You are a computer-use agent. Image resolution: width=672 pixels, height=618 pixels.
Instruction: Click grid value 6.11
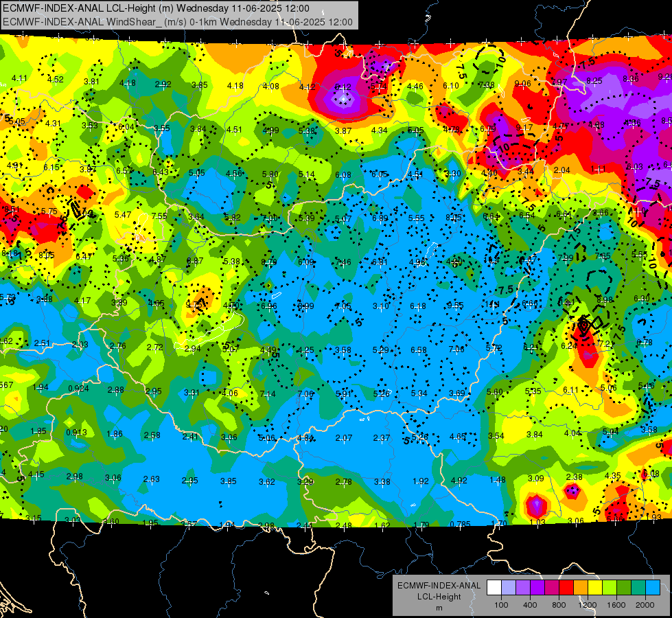pyautogui.click(x=571, y=390)
